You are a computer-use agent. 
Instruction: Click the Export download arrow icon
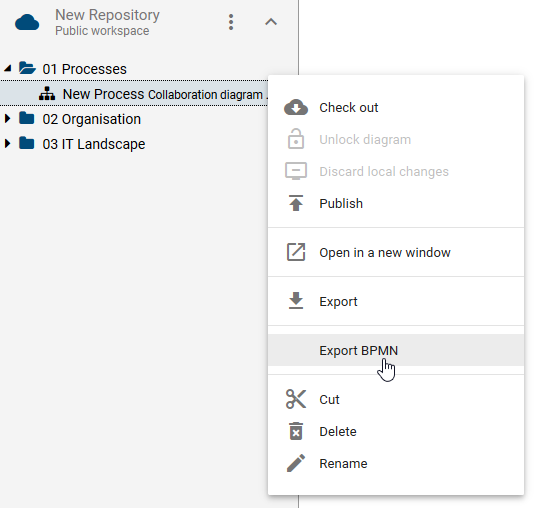point(296,301)
